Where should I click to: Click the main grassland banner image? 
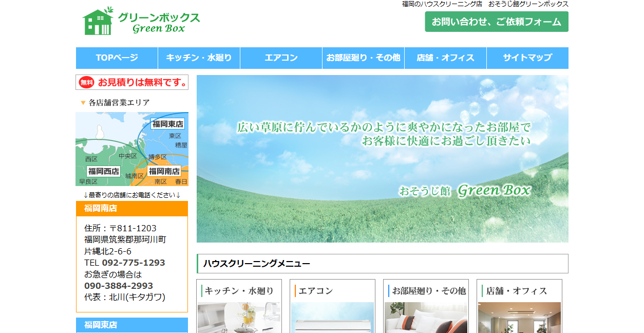tap(383, 157)
